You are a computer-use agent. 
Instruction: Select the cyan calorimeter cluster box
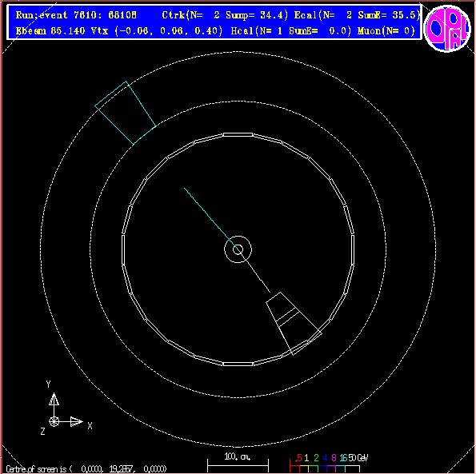(x=126, y=113)
